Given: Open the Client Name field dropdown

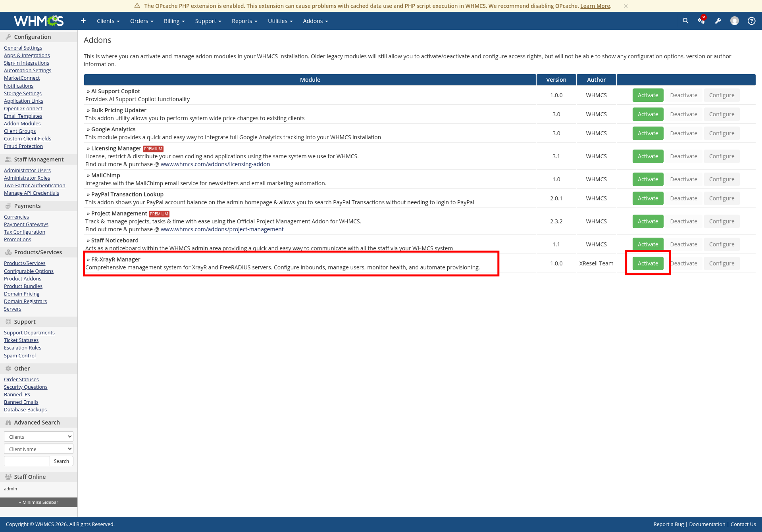Looking at the screenshot, I should pos(38,449).
